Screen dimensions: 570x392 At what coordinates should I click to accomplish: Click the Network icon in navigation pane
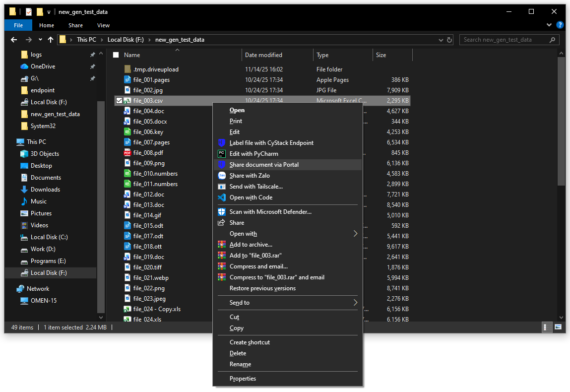(x=20, y=288)
